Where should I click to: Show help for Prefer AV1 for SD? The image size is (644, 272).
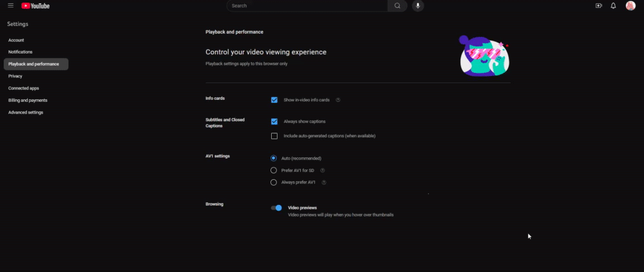323,170
